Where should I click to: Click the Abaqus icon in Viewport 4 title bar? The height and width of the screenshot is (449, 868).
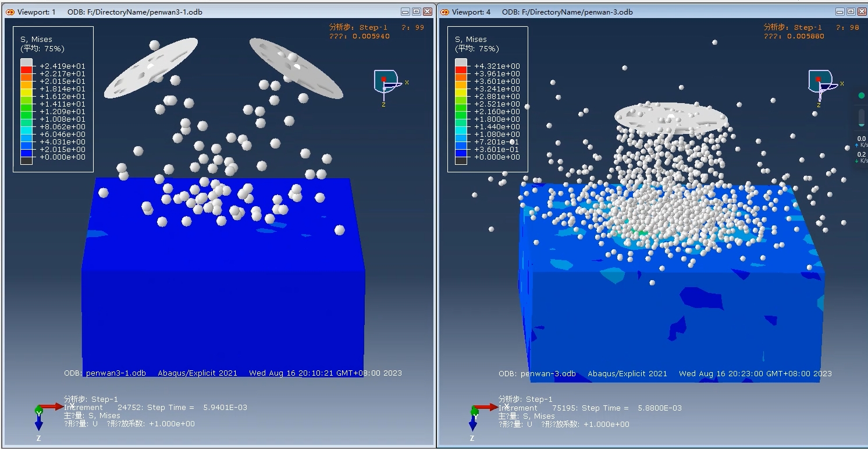pyautogui.click(x=444, y=12)
